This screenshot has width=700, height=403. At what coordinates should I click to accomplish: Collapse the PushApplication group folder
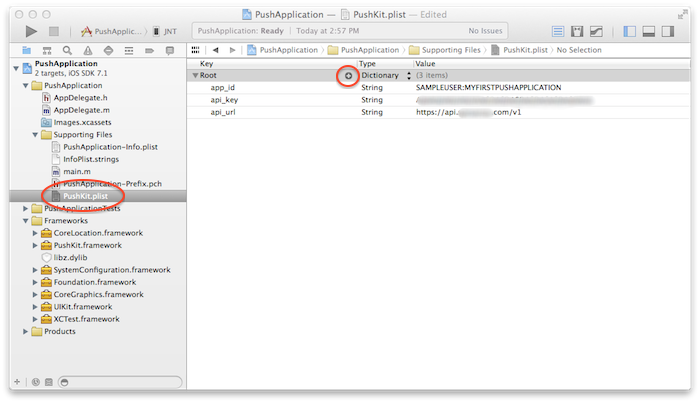click(25, 85)
